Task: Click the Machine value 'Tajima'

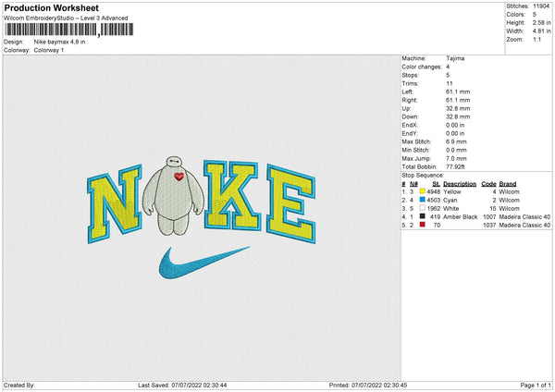Action: [x=455, y=58]
